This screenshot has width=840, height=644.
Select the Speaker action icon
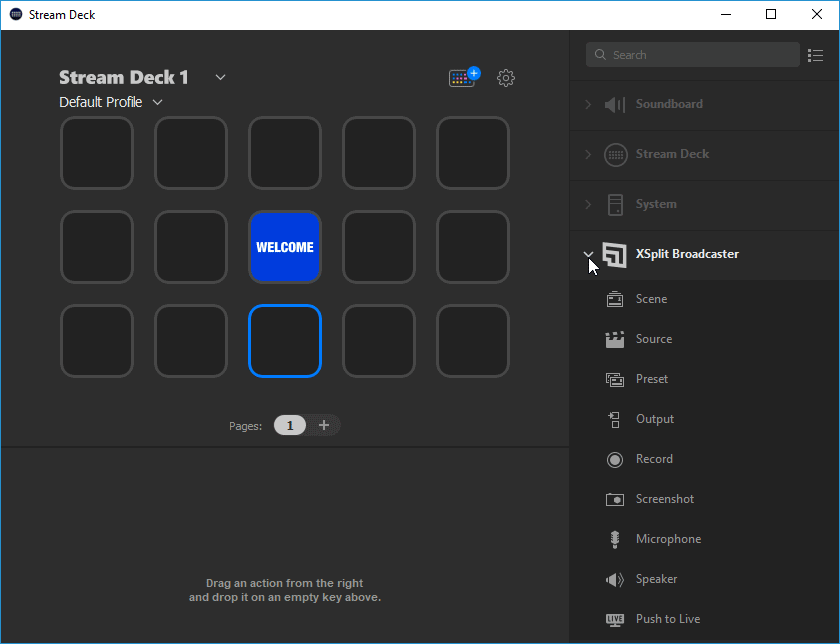(615, 580)
